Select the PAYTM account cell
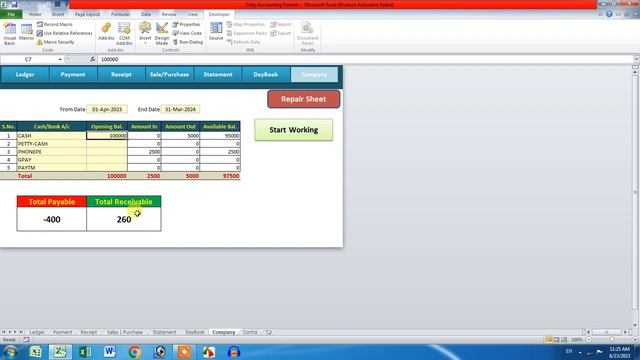 (51, 168)
